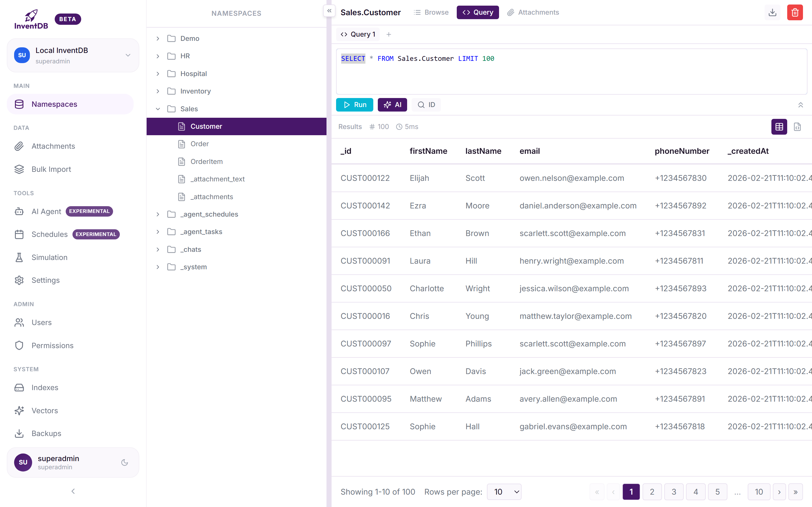Download the query results
The width and height of the screenshot is (812, 507).
click(773, 12)
